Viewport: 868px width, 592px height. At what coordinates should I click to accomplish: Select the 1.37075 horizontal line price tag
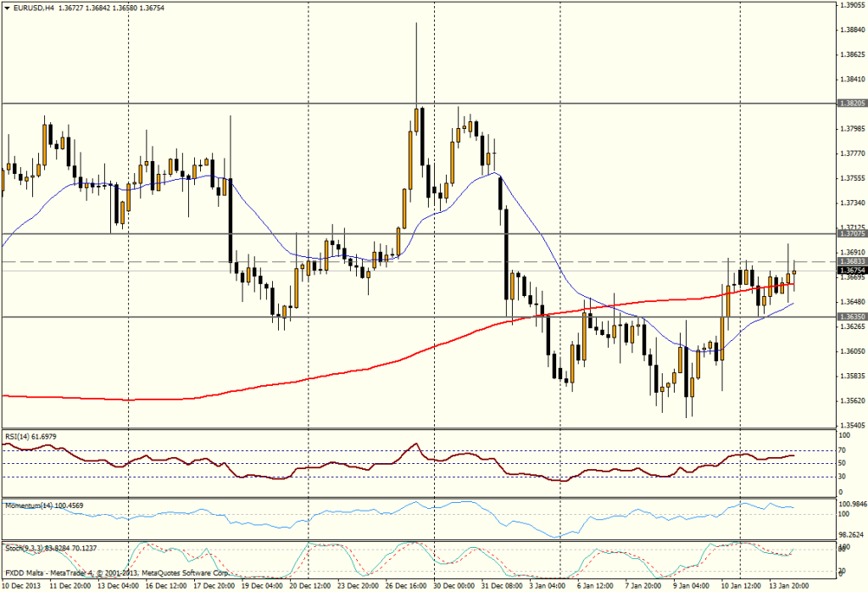851,232
